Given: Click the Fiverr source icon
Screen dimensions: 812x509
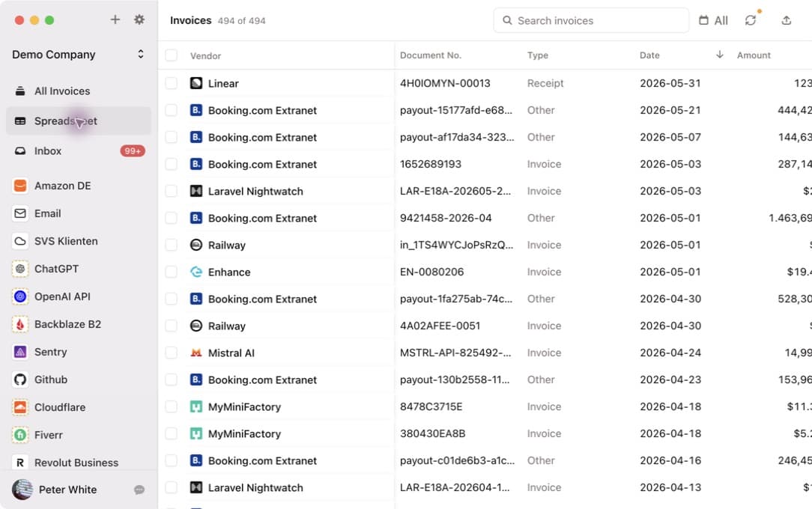Looking at the screenshot, I should tap(20, 435).
